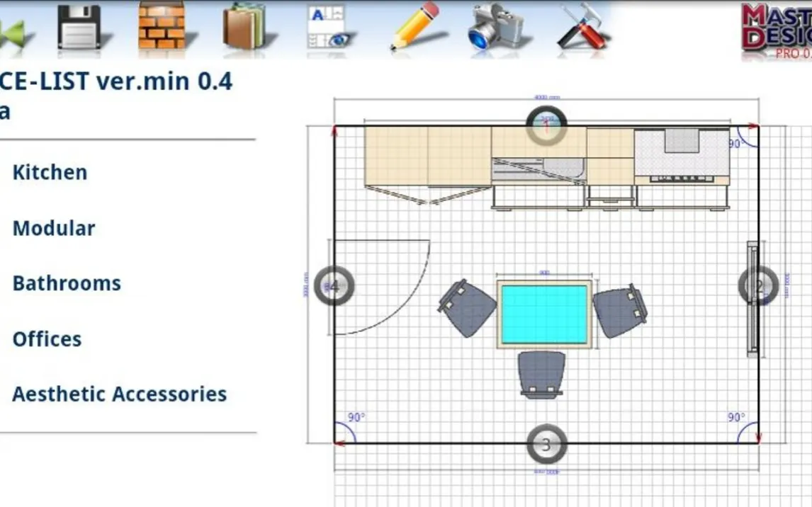
Task: Select the chair below the table
Action: tap(541, 373)
